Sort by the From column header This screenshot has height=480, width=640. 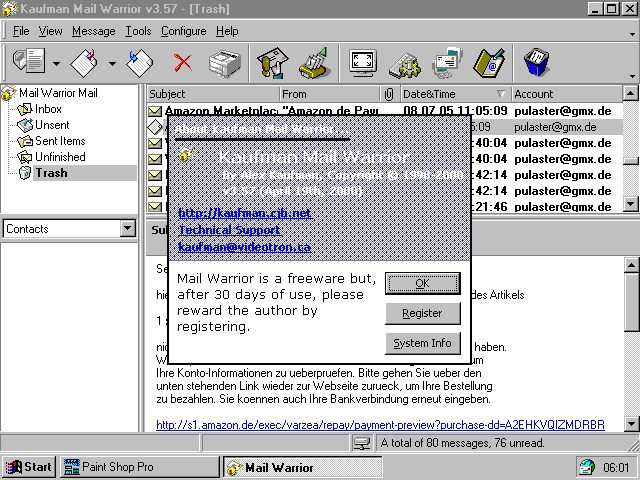tap(330, 94)
